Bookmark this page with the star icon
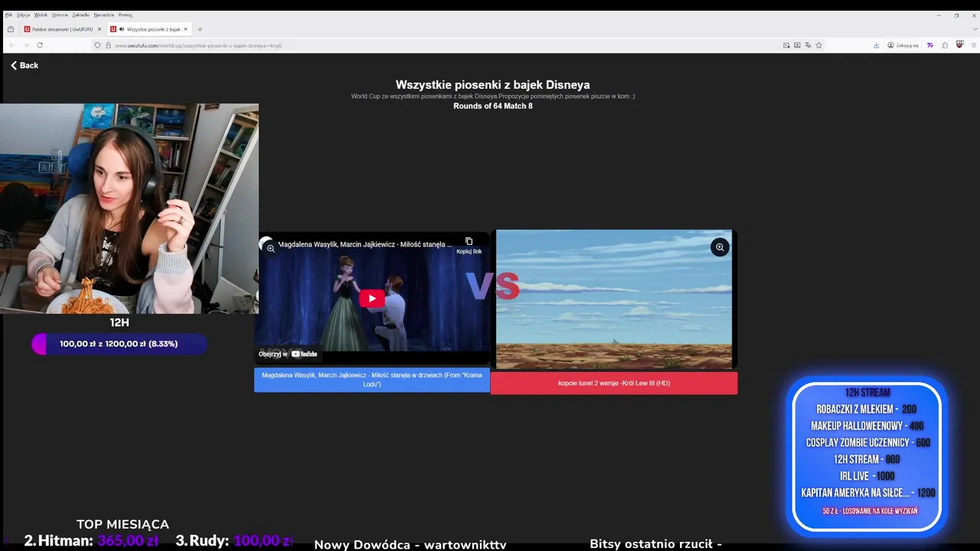Viewport: 980px width, 551px height. pos(818,45)
